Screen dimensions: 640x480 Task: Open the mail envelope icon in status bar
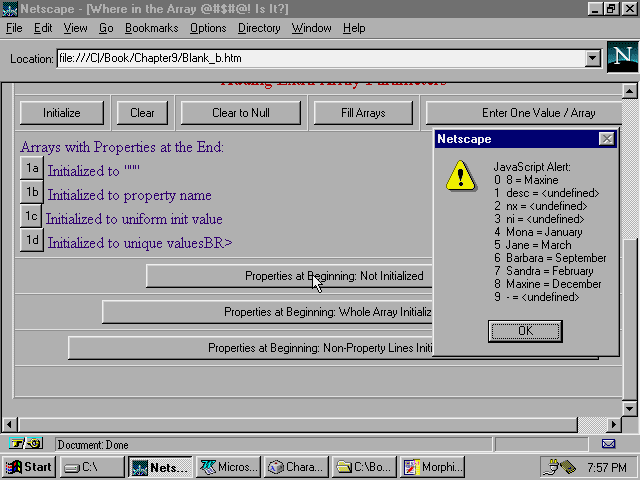[608, 444]
